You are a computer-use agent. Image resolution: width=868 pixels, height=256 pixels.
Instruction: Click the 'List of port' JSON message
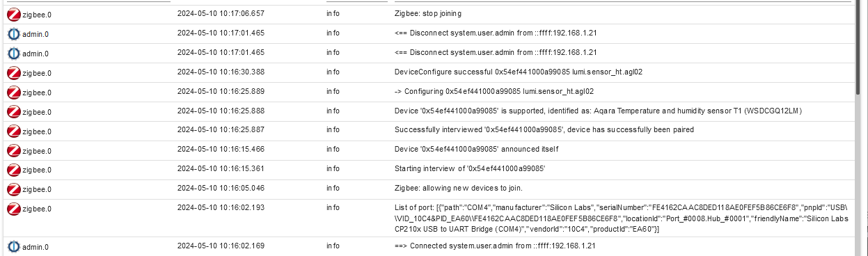click(x=622, y=218)
